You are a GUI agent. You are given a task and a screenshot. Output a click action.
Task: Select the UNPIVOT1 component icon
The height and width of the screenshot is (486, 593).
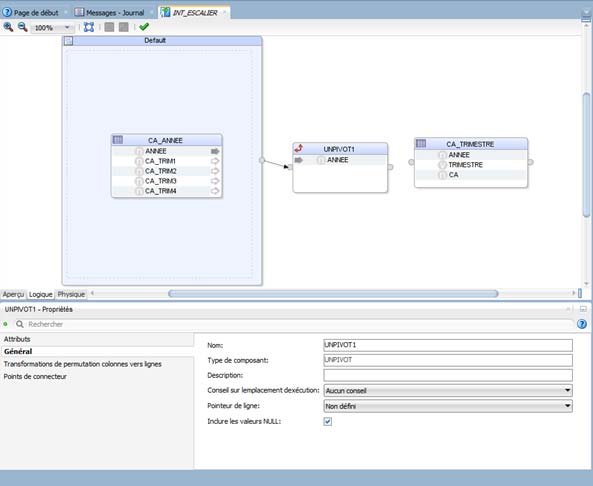coord(299,148)
